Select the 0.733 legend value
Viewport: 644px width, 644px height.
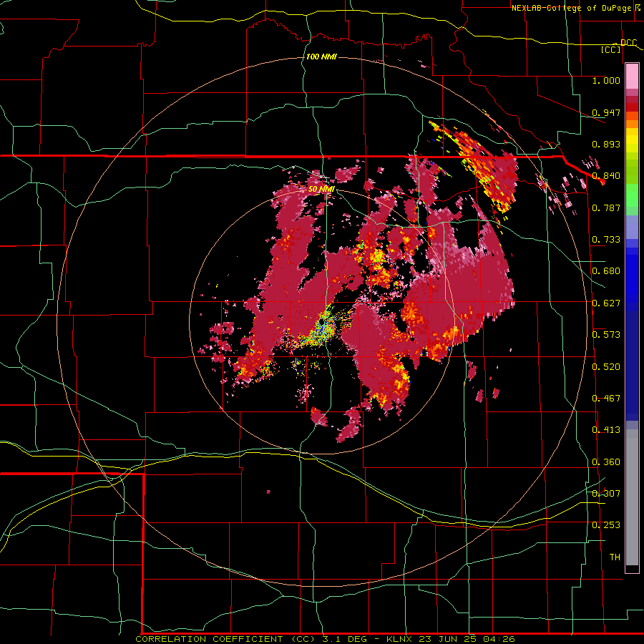(x=606, y=240)
